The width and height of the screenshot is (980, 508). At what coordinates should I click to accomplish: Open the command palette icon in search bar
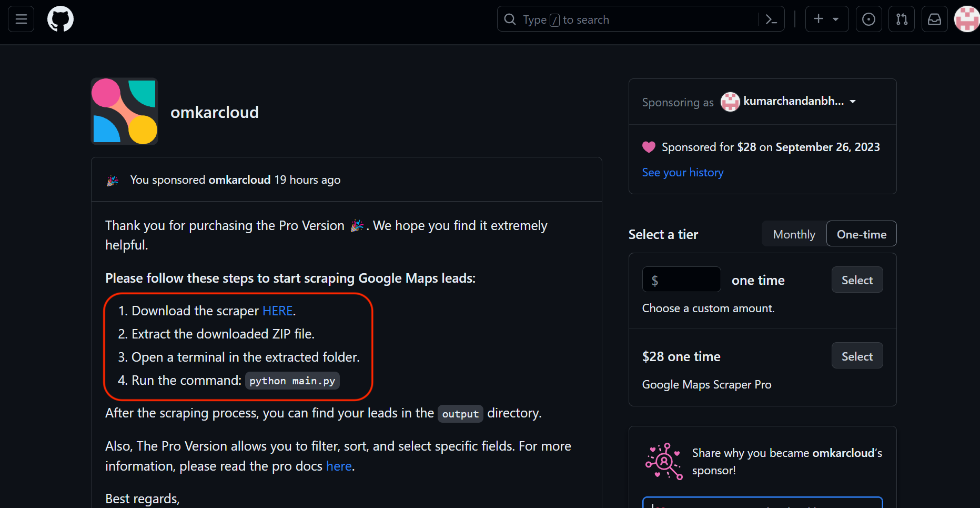pos(771,19)
